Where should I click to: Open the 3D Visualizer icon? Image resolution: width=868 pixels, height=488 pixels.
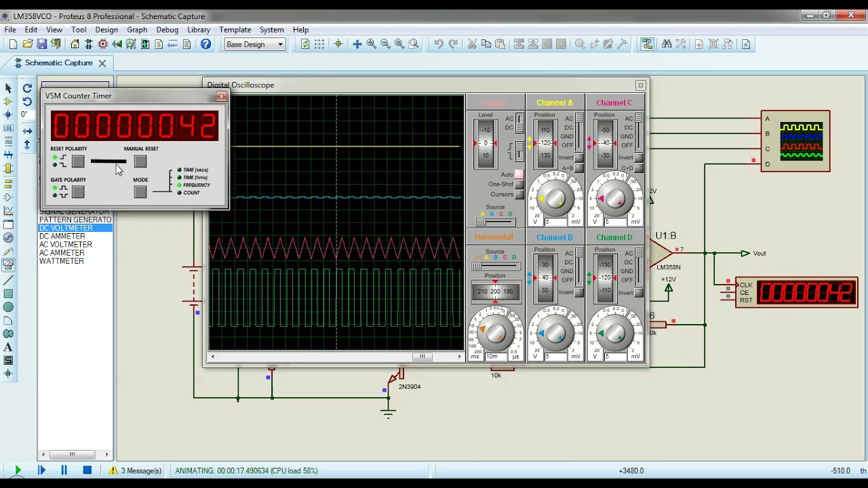(x=117, y=44)
